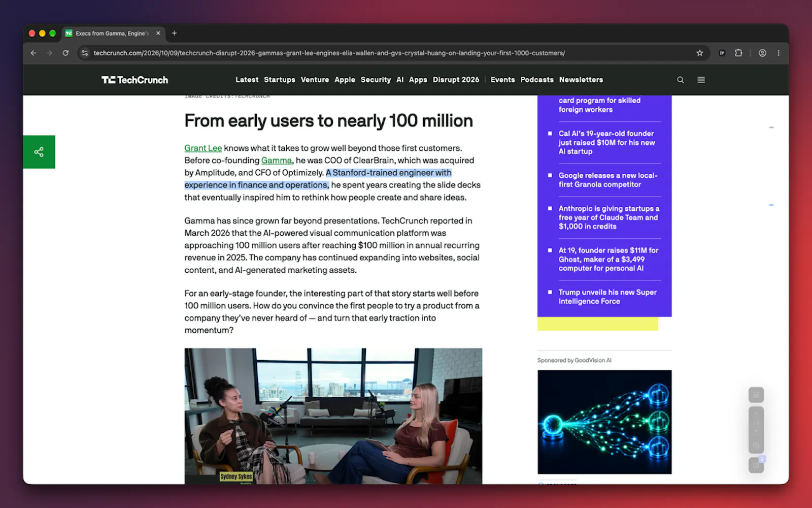Image resolution: width=812 pixels, height=508 pixels.
Task: Follow the Grant Lee link
Action: (x=203, y=148)
